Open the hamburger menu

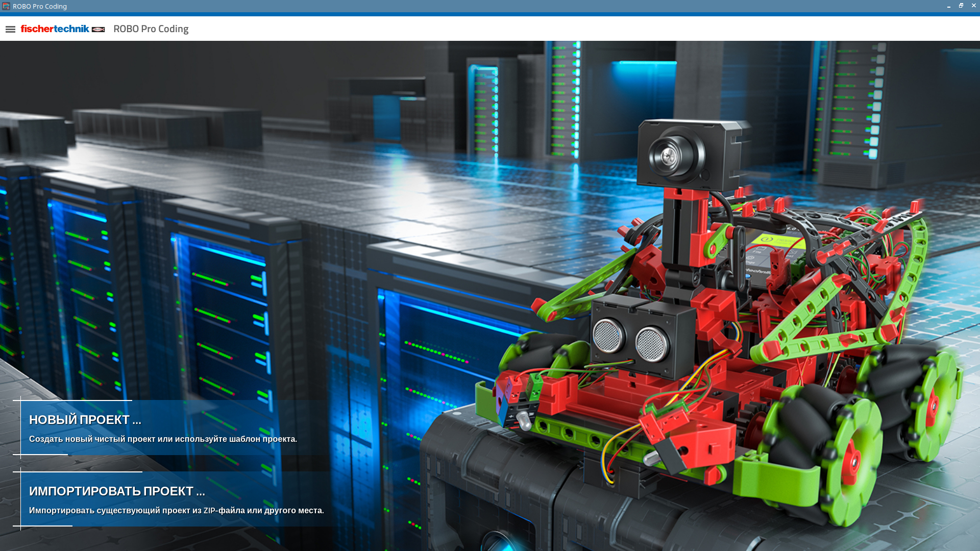[x=10, y=29]
